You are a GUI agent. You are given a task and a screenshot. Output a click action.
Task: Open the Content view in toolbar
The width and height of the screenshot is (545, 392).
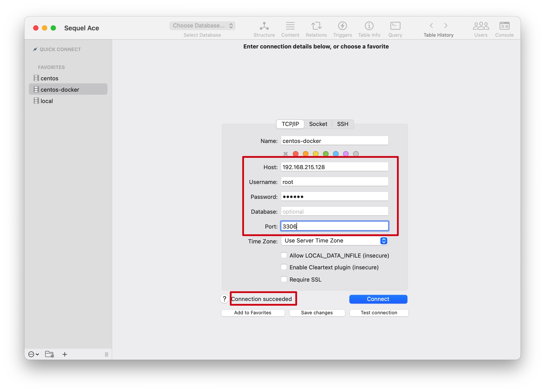290,29
